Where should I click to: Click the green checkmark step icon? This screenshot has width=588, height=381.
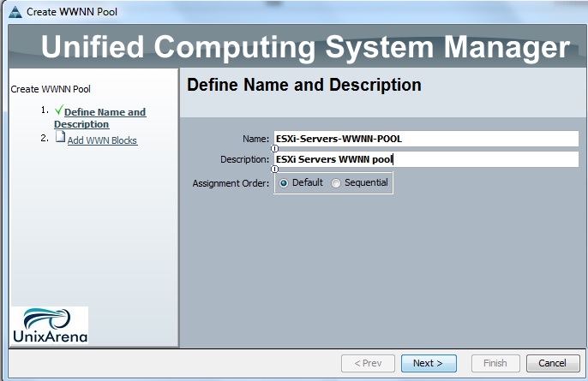[58, 110]
